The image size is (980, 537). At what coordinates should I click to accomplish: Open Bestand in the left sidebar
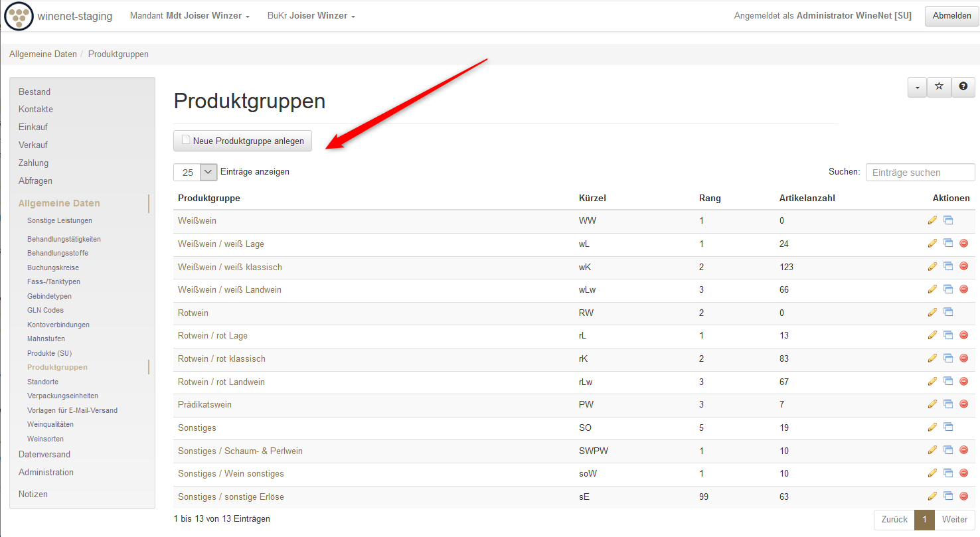(x=35, y=92)
